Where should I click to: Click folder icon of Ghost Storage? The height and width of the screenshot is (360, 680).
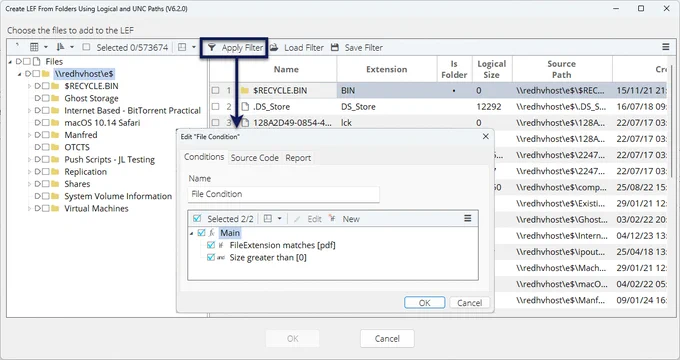click(55, 98)
